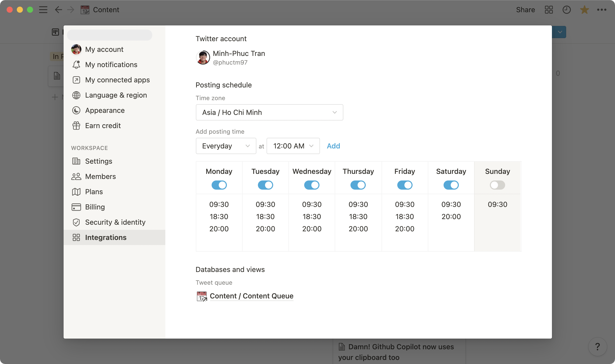615x364 pixels.
Task: Turn off the Saturday toggle
Action: tap(451, 185)
